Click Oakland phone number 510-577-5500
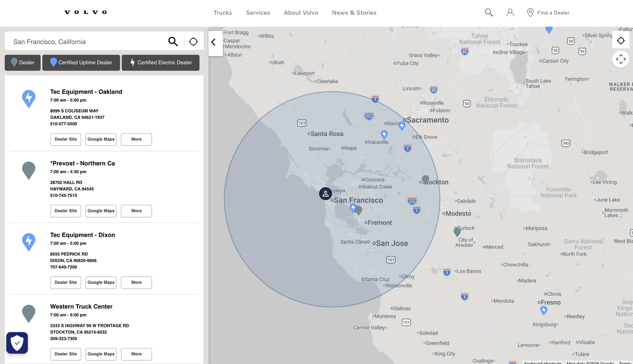Screen dimensions: 633x364 tap(64, 124)
